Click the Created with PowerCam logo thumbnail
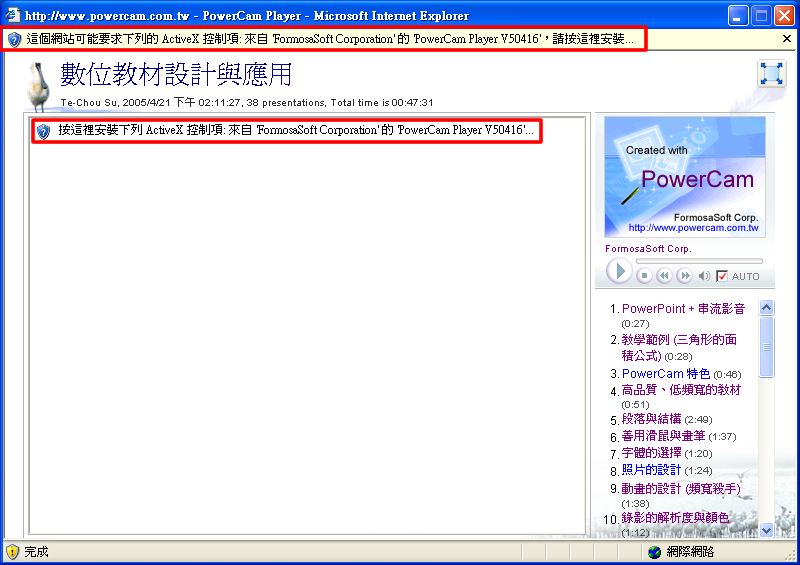 click(x=685, y=177)
